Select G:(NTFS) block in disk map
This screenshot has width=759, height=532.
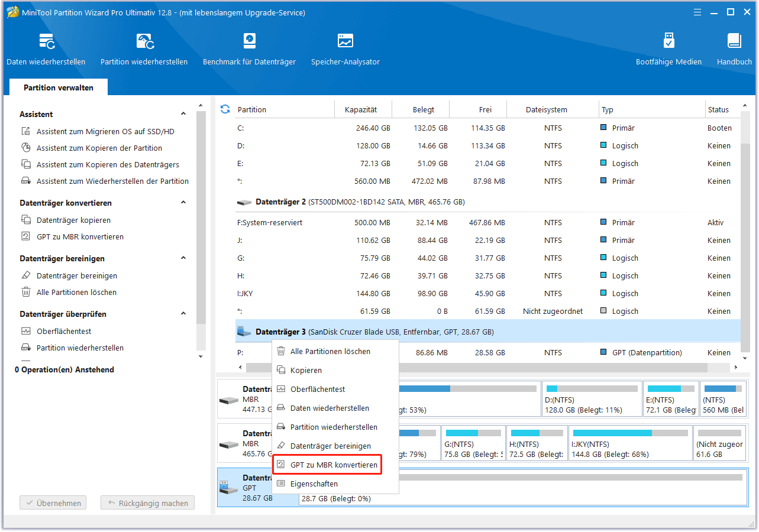pyautogui.click(x=473, y=443)
